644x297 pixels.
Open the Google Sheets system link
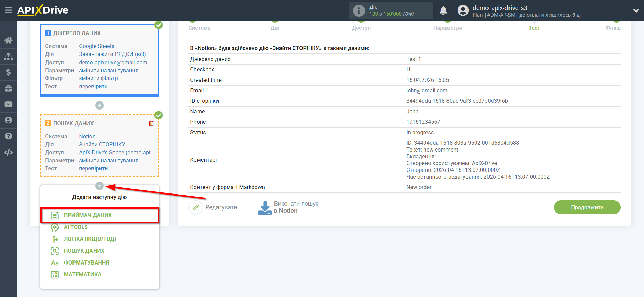tap(97, 46)
